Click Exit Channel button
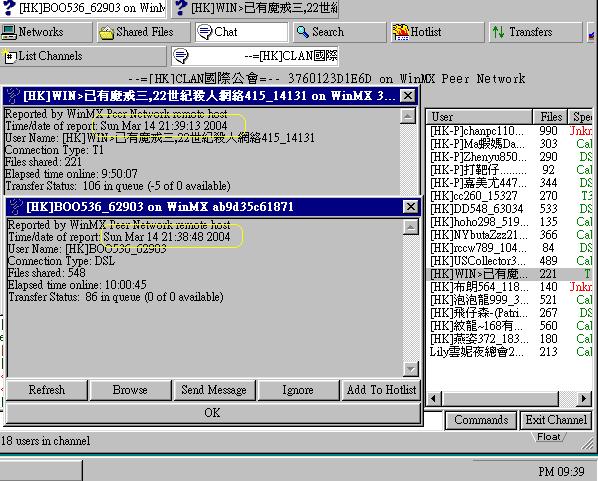Viewport: 598px width, 481px height. [x=556, y=420]
